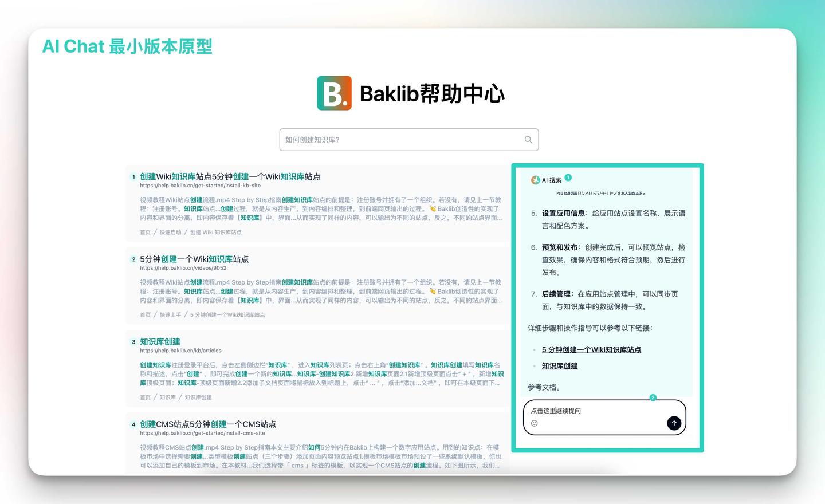The width and height of the screenshot is (825, 504).
Task: Open result 3 title 知识库创建
Action: (160, 341)
